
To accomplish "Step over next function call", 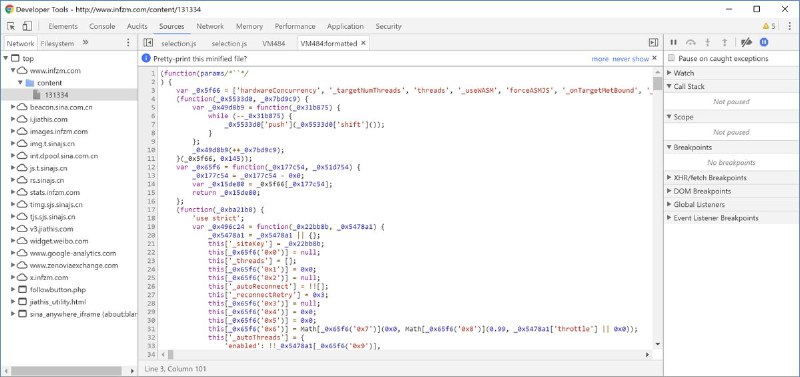I will 690,42.
